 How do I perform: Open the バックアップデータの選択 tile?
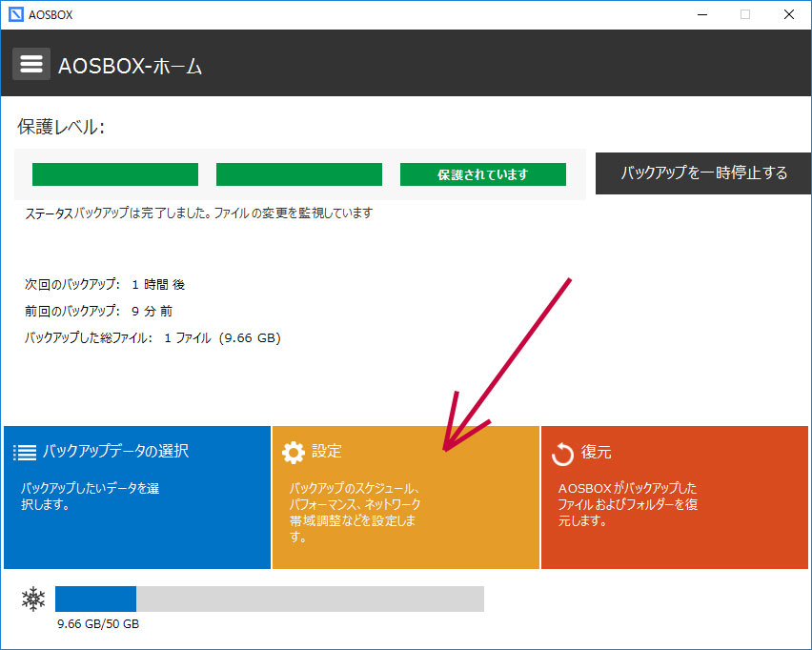(x=137, y=498)
